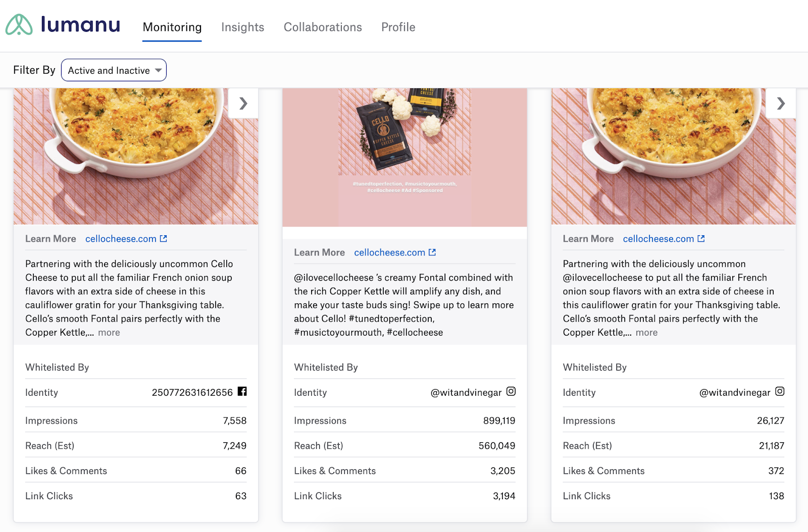Open the Monitoring tab
The height and width of the screenshot is (532, 808).
[172, 27]
